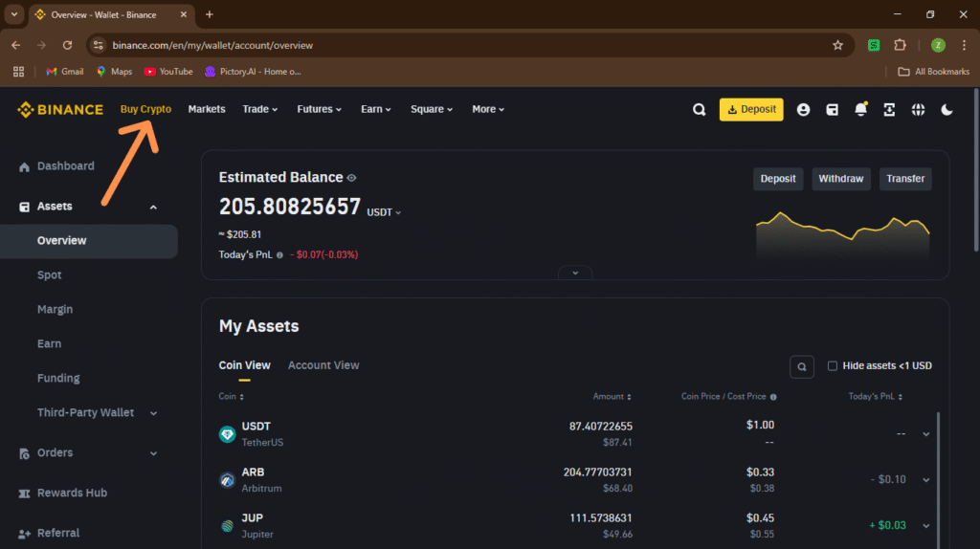Click Deposit in the balance card
Screen dimensions: 980x549
coord(777,179)
